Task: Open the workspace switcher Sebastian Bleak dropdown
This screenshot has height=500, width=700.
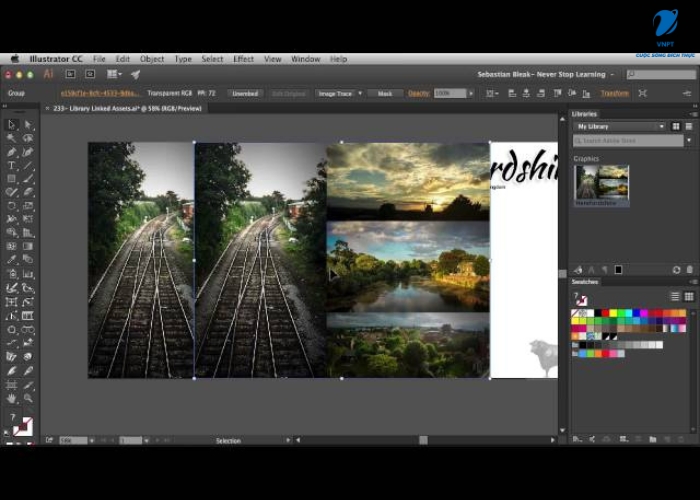Action: pos(545,74)
